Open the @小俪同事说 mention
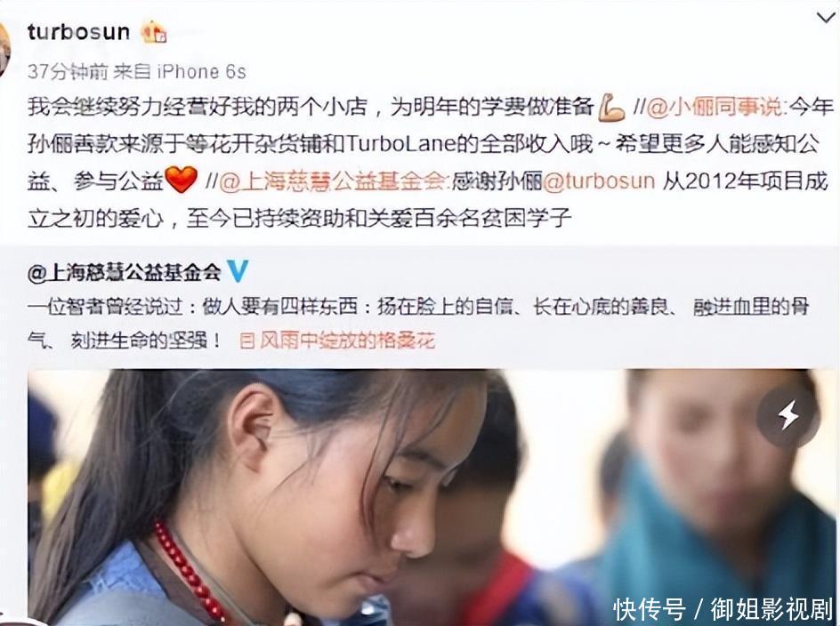 point(714,107)
